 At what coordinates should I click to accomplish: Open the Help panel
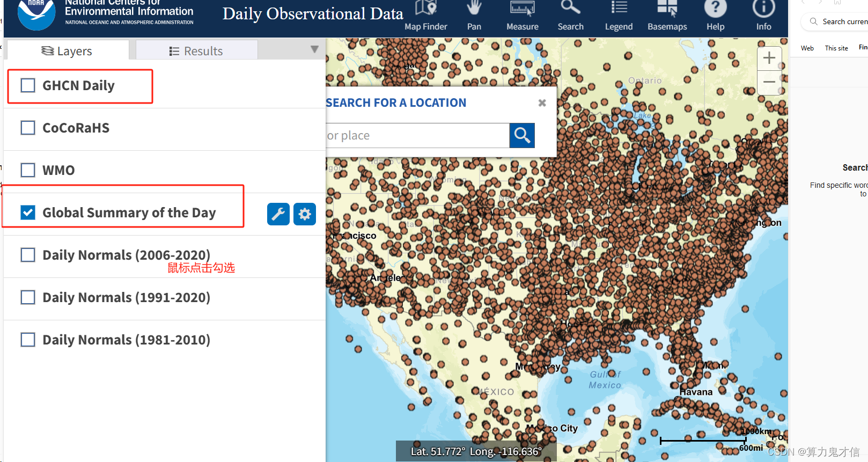716,16
